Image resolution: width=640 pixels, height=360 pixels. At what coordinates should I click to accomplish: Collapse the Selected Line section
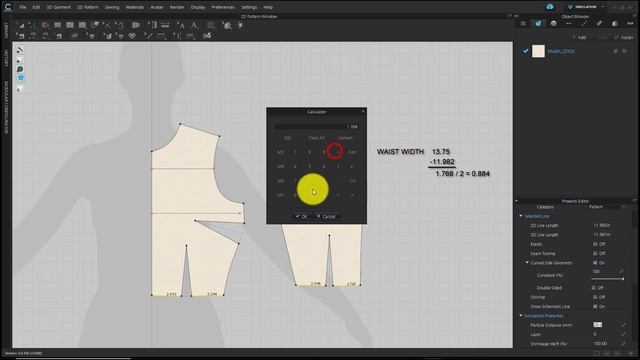coord(521,216)
